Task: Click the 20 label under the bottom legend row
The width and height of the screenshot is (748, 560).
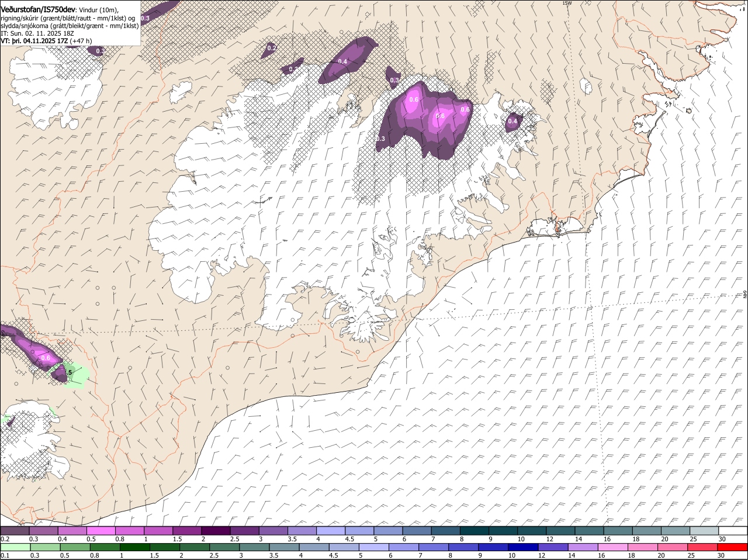Action: 662,555
